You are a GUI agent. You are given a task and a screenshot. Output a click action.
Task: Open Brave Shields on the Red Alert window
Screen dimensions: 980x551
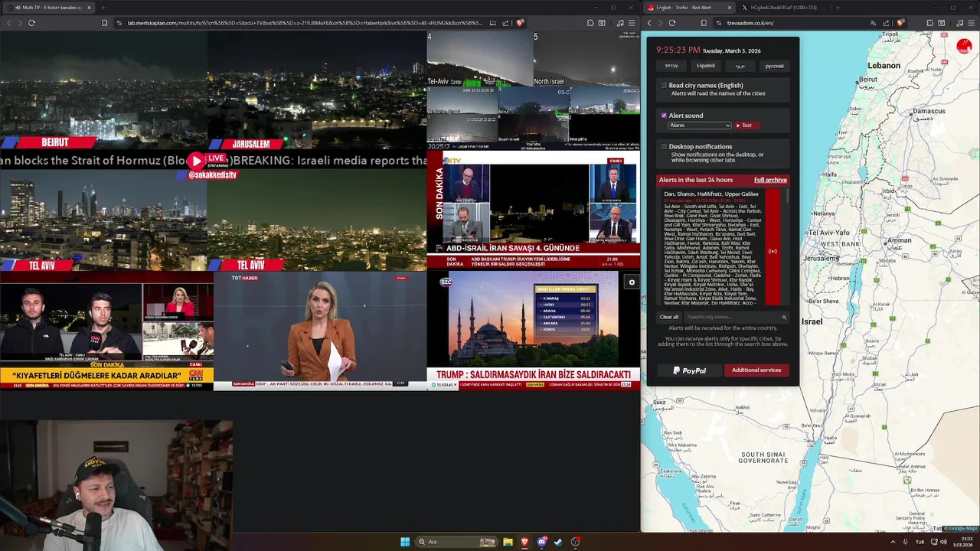click(901, 23)
